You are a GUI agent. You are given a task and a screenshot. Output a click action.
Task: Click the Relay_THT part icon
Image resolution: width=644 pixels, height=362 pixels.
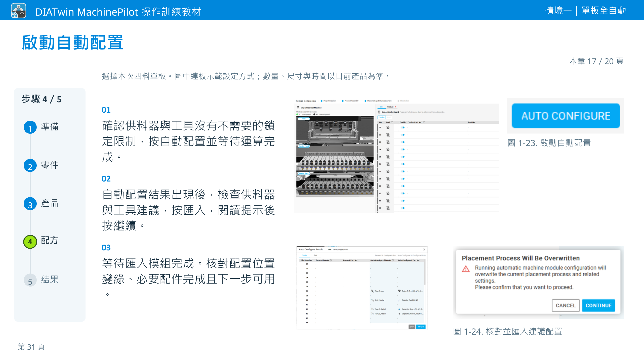click(399, 291)
